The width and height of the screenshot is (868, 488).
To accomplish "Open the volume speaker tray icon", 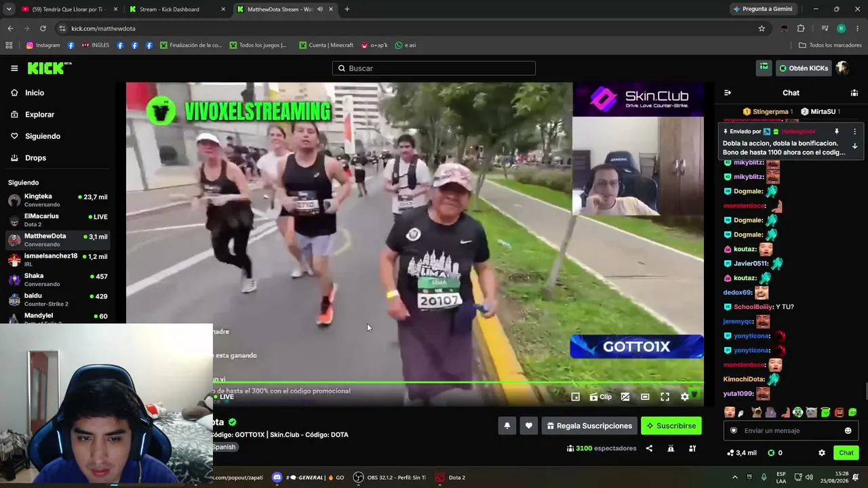I will point(809,477).
